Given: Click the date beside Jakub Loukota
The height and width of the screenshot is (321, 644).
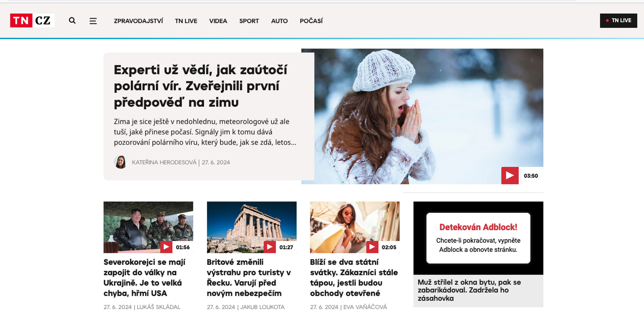Looking at the screenshot, I should click(221, 307).
